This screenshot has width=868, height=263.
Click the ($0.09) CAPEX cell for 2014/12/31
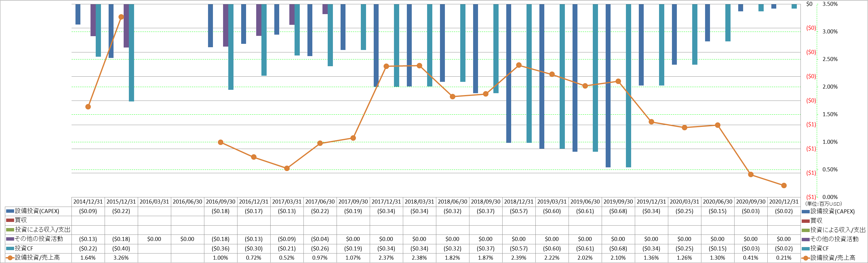click(x=88, y=211)
